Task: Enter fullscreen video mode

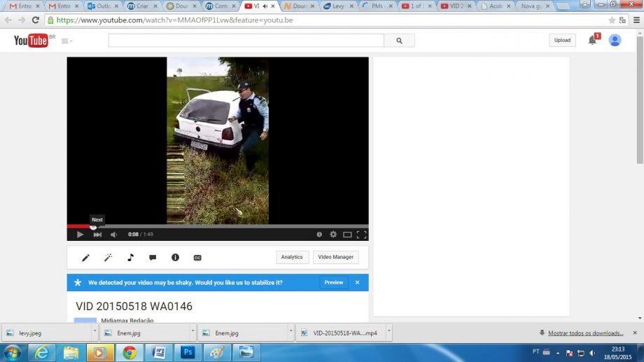Action: point(361,235)
